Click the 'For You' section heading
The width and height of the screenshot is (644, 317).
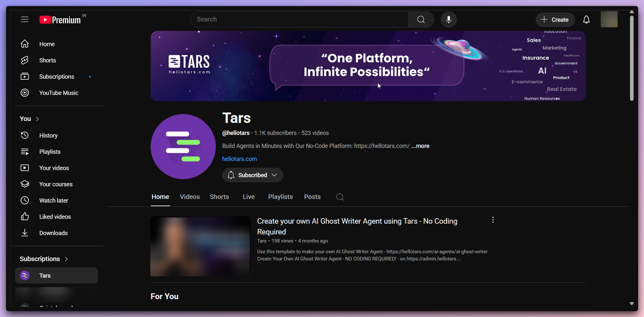165,297
